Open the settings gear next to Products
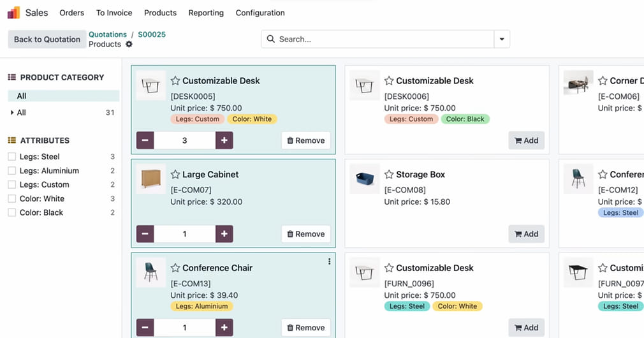The image size is (644, 338). coord(129,44)
